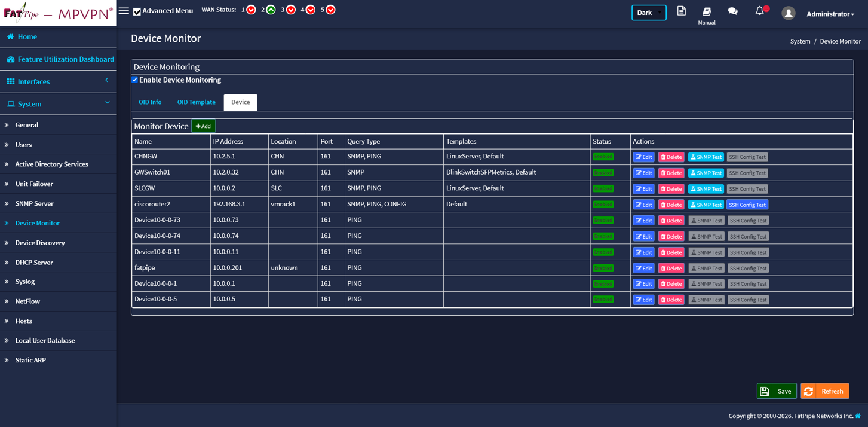Click SNMP, PING, CONFIG query cell

pyautogui.click(x=394, y=204)
